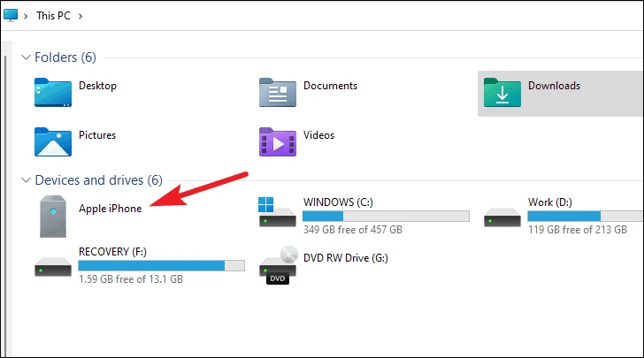This screenshot has height=358, width=644.
Task: Click the Work (D:) storage usage bar
Action: tap(586, 216)
